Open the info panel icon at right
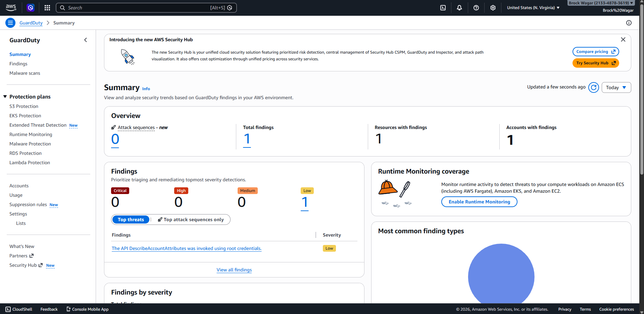This screenshot has width=644, height=314. tap(629, 23)
